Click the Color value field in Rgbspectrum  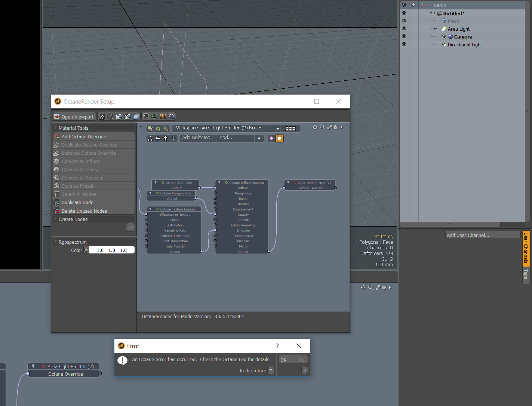[x=112, y=250]
